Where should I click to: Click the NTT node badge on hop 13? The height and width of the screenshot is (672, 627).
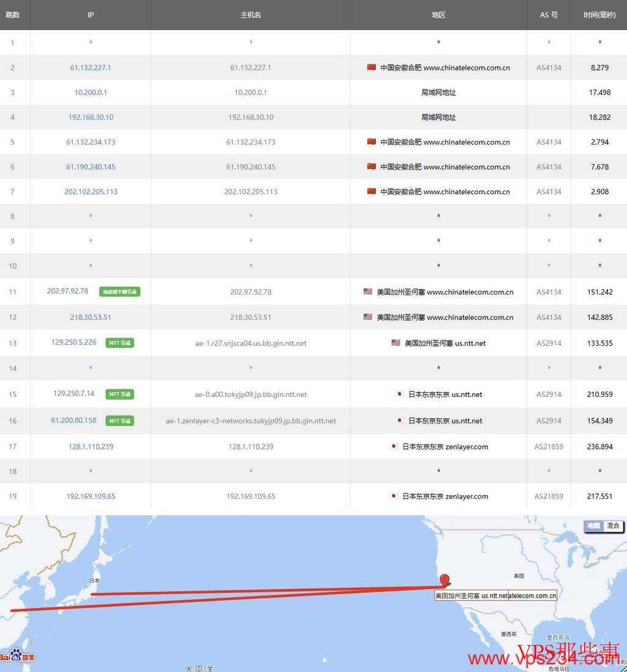point(120,343)
